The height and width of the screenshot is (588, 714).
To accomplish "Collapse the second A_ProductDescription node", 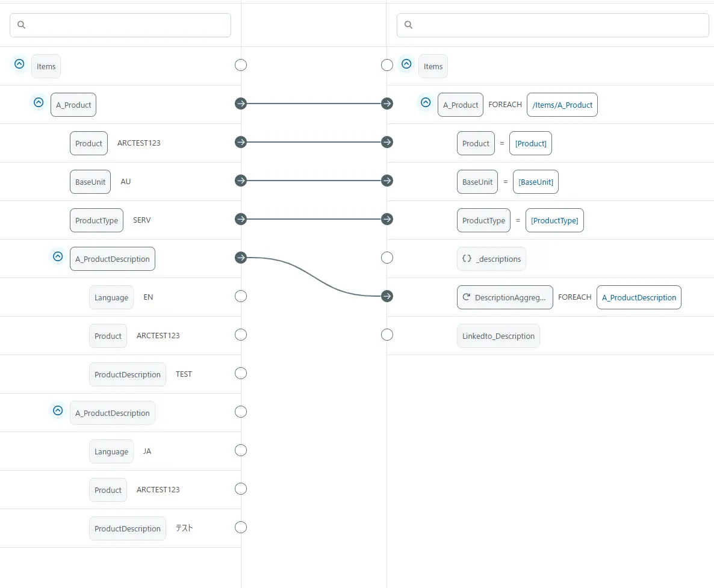I will click(x=58, y=410).
